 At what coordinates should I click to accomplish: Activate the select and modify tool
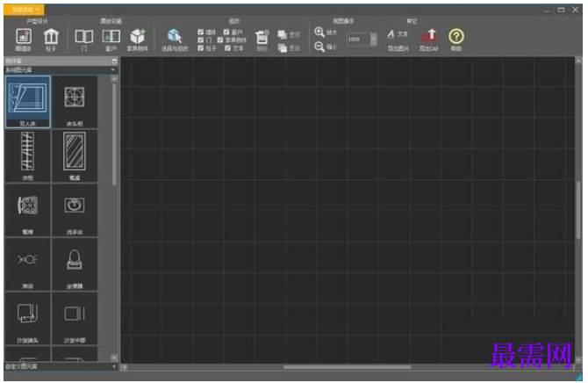click(175, 40)
